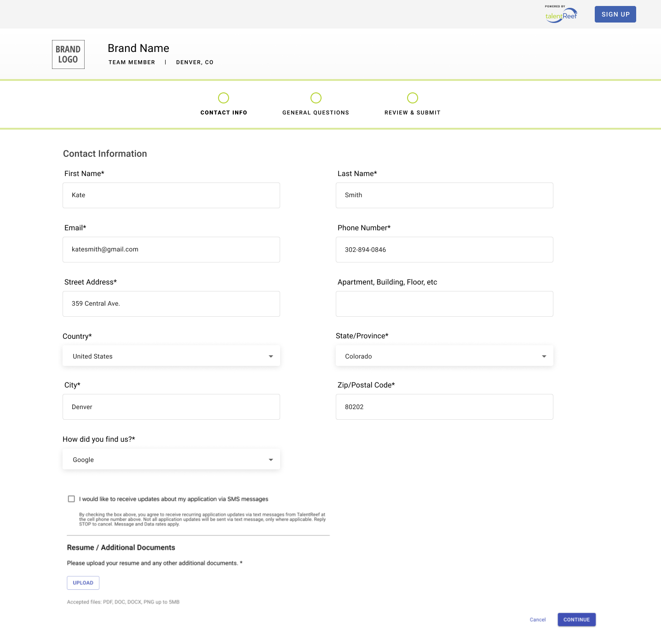Click the talentReef logo
Viewport: 661px width, 644px height.
[x=561, y=14]
